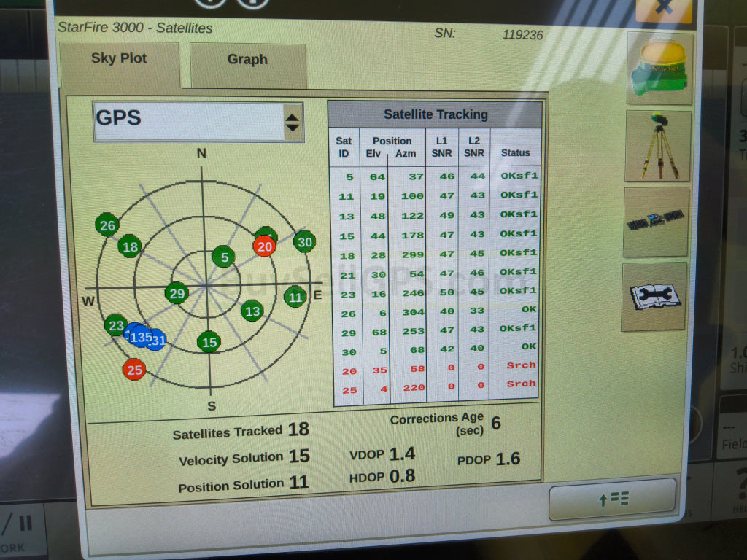Image resolution: width=747 pixels, height=560 pixels.
Task: Click the PDOP value 1.6
Action: tap(508, 459)
